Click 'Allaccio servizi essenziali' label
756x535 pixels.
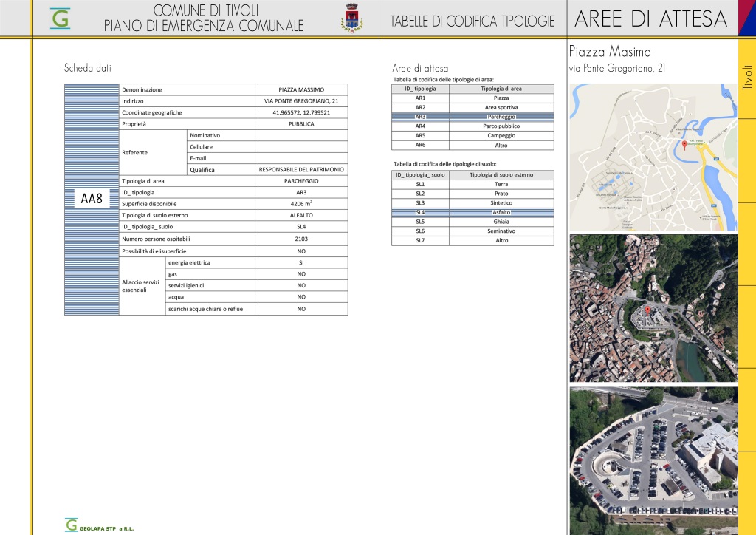140,286
